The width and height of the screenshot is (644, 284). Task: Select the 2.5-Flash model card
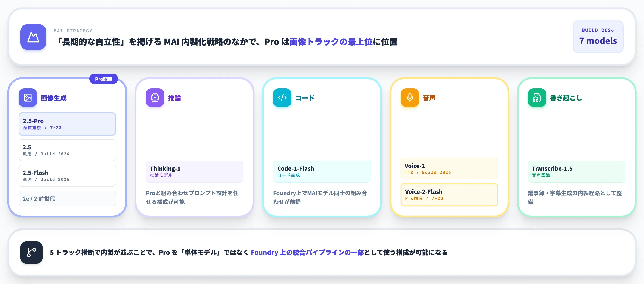click(67, 176)
